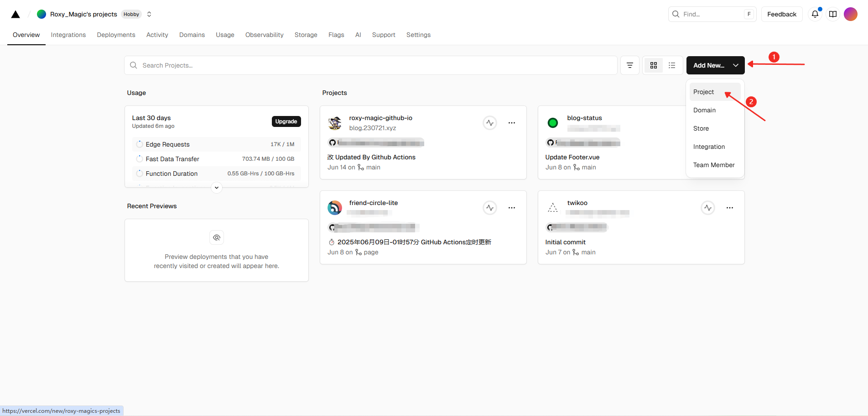Go to the Deployments tab
Image resolution: width=868 pixels, height=416 pixels.
click(116, 35)
